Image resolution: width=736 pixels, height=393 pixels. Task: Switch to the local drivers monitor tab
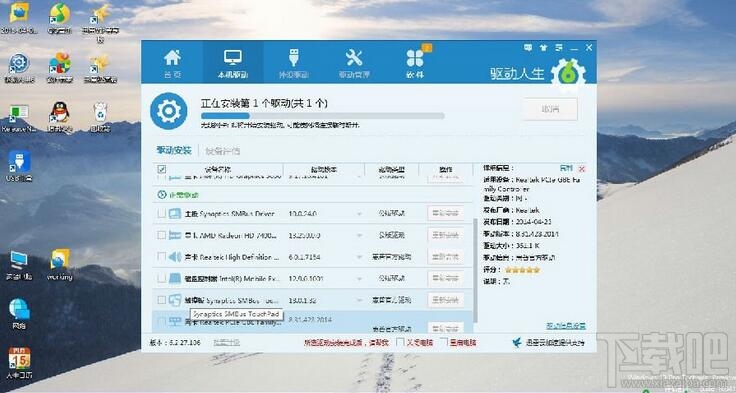[233, 62]
